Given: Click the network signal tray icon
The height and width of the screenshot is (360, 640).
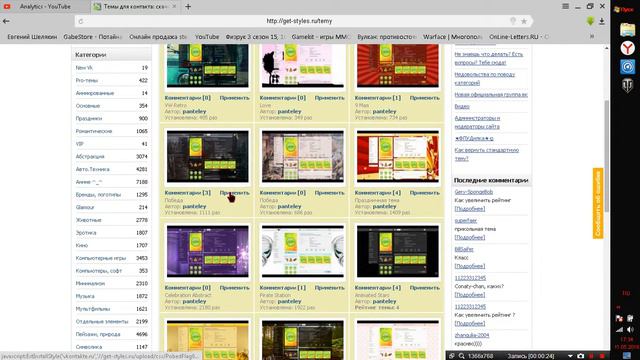Looking at the screenshot, I should [x=619, y=329].
